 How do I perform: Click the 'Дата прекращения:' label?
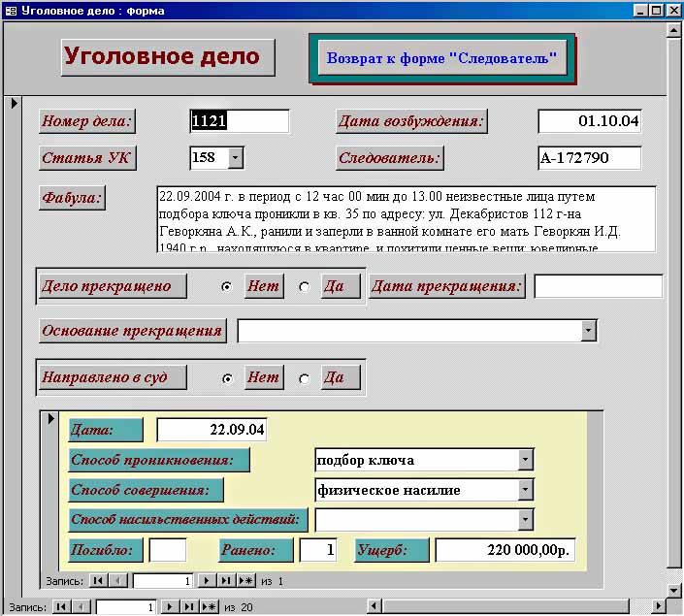click(447, 286)
